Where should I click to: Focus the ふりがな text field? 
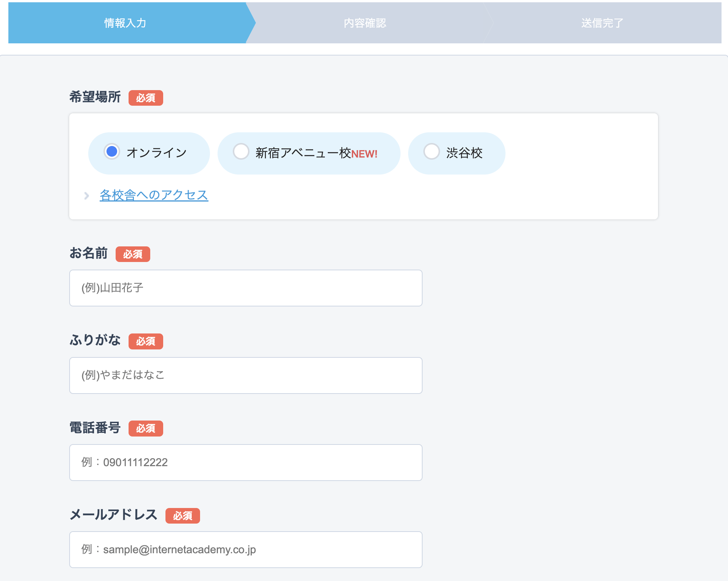pyautogui.click(x=245, y=375)
